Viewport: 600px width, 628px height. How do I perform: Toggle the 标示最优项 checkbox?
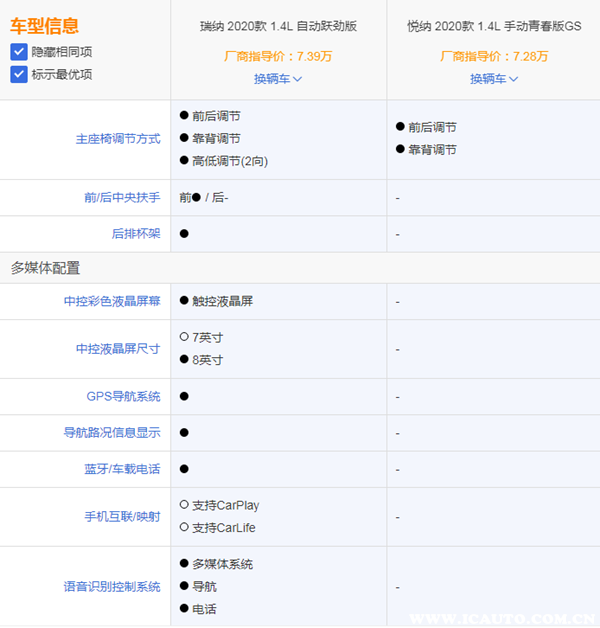click(19, 74)
